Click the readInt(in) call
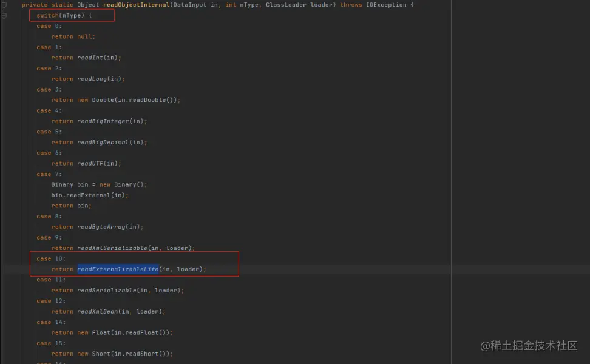The image size is (590, 364). pyautogui.click(x=98, y=58)
